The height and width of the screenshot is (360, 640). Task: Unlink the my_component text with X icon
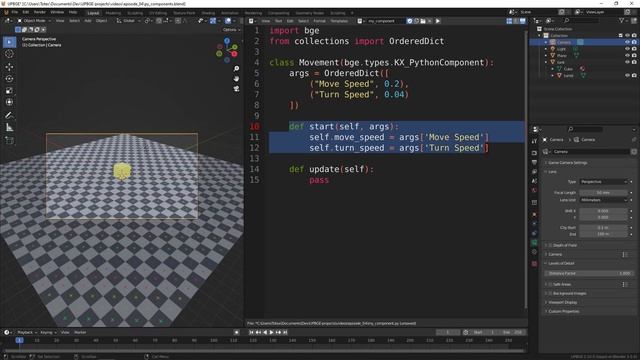(x=429, y=21)
